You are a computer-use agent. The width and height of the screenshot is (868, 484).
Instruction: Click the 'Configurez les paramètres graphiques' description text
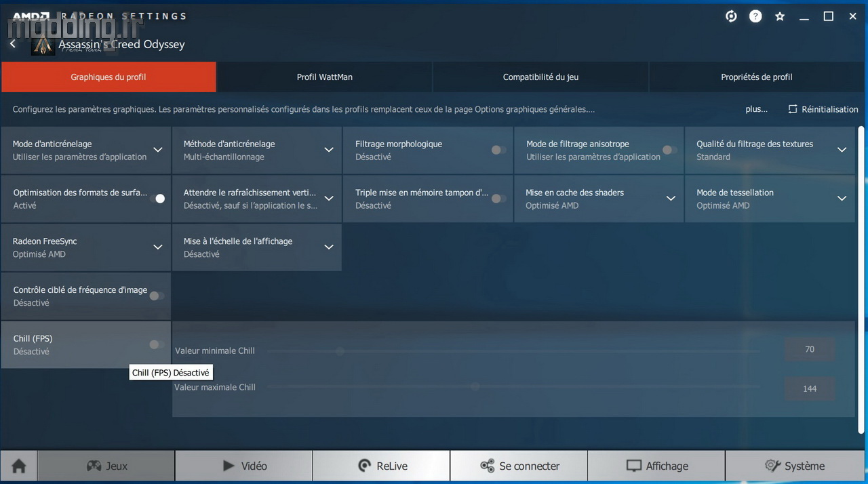[304, 109]
